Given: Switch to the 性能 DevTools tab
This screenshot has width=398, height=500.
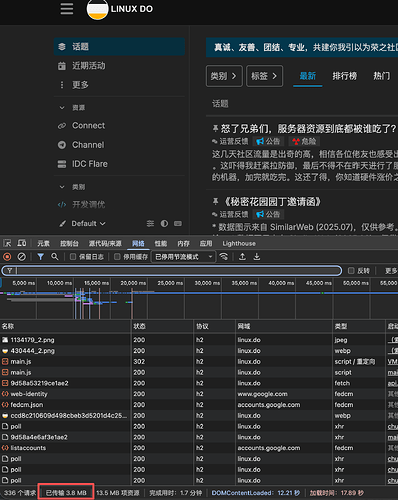Looking at the screenshot, I should tap(161, 244).
